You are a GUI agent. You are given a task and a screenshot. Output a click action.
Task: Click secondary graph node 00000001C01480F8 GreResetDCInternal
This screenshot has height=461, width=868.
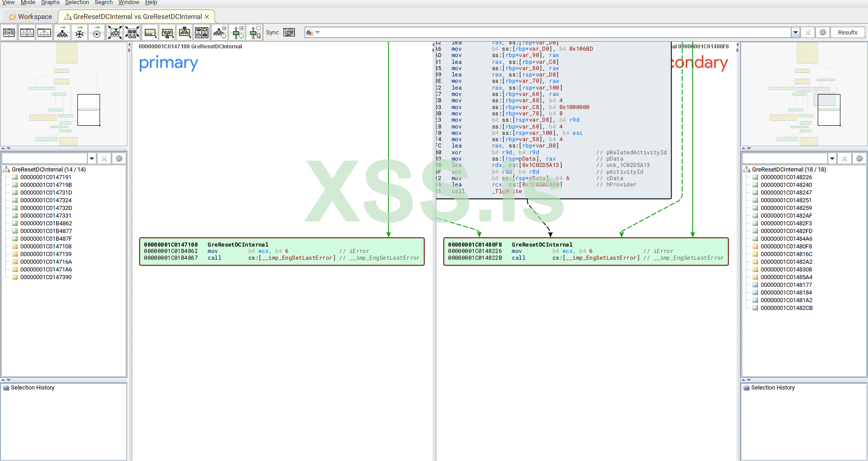coord(586,252)
